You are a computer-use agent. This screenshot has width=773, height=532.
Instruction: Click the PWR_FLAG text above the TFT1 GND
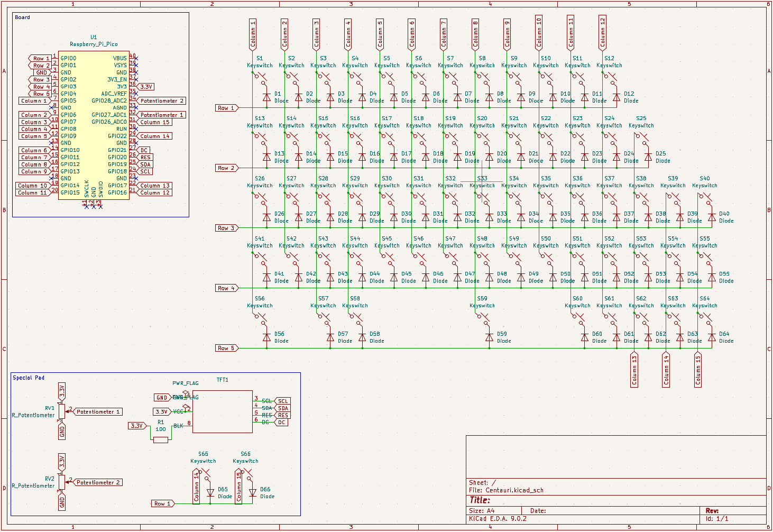point(186,383)
